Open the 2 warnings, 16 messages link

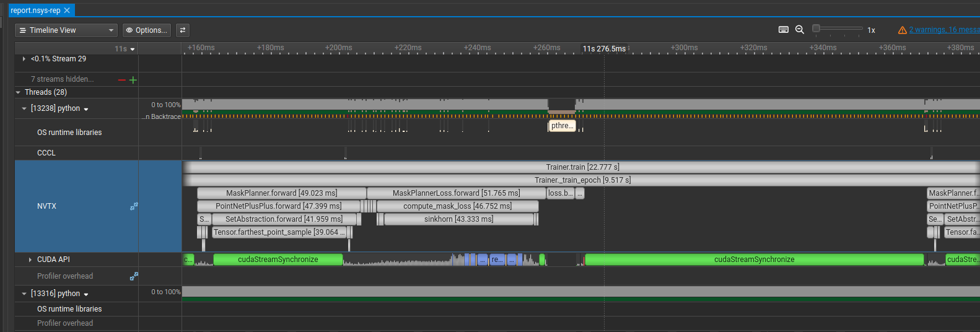point(944,30)
